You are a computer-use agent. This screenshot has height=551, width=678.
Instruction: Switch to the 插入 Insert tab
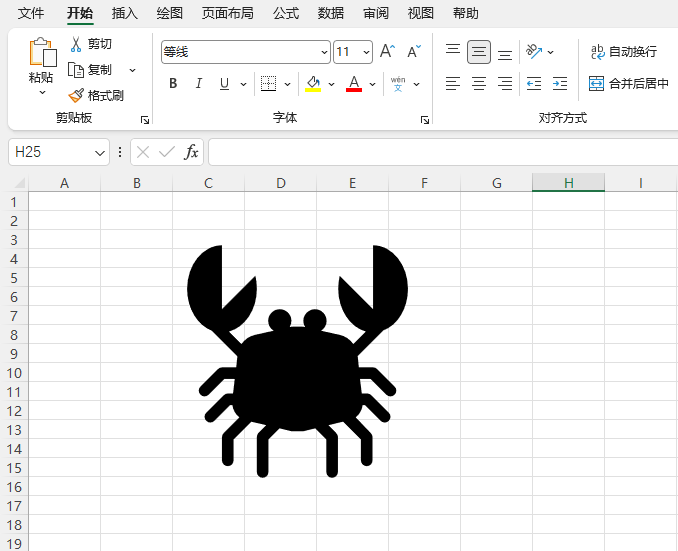[x=125, y=13]
